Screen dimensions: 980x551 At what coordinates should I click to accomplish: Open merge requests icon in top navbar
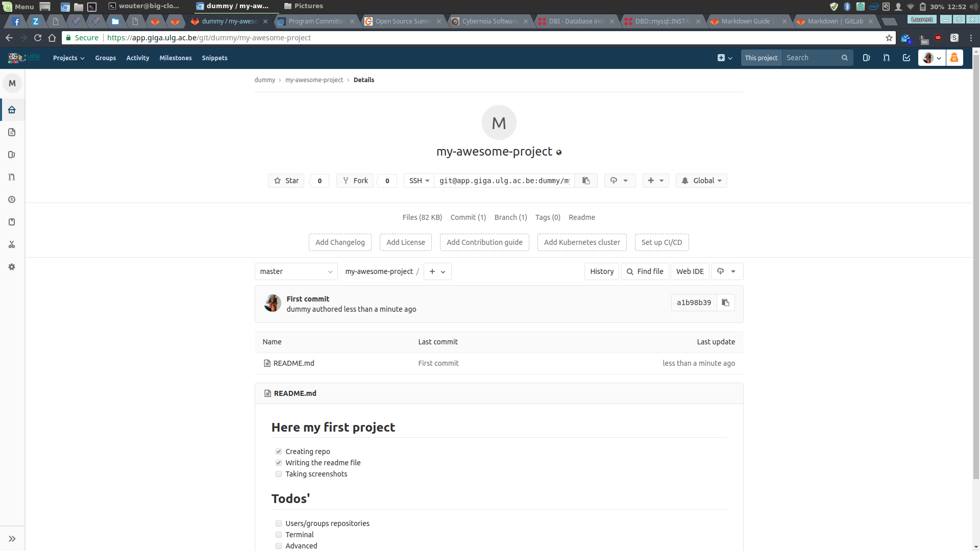point(886,58)
